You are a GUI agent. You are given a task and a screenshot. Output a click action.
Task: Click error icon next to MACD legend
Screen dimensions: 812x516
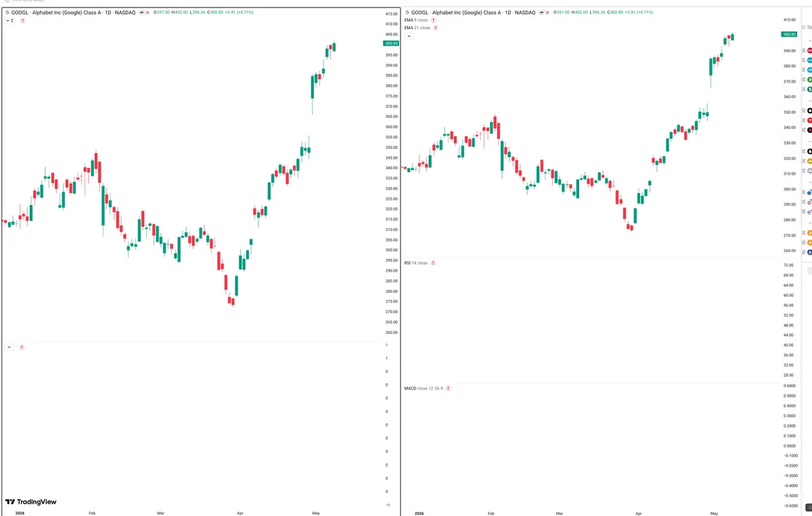tap(449, 389)
